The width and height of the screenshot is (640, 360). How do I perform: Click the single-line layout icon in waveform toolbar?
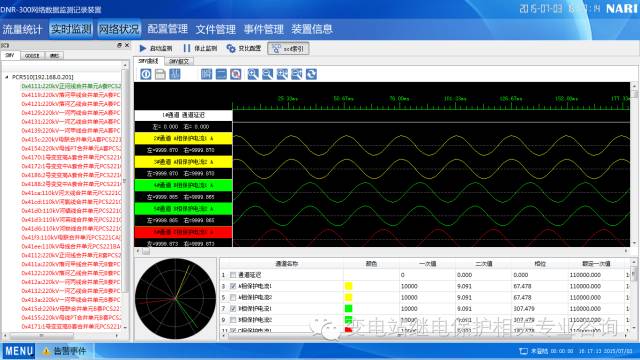pyautogui.click(x=221, y=74)
